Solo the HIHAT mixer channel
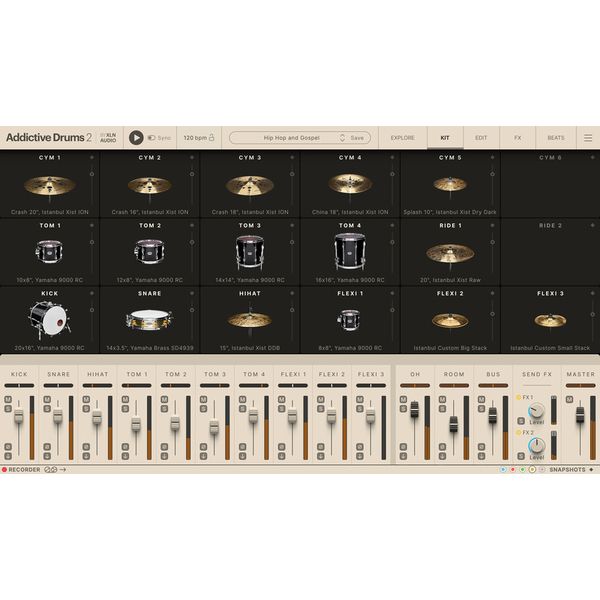The height and width of the screenshot is (600, 600). (x=86, y=409)
